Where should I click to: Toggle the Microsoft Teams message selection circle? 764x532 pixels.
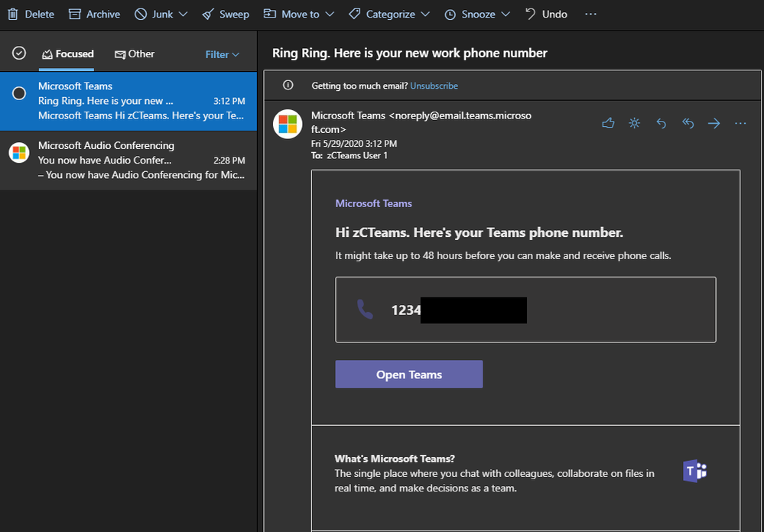coord(19,92)
